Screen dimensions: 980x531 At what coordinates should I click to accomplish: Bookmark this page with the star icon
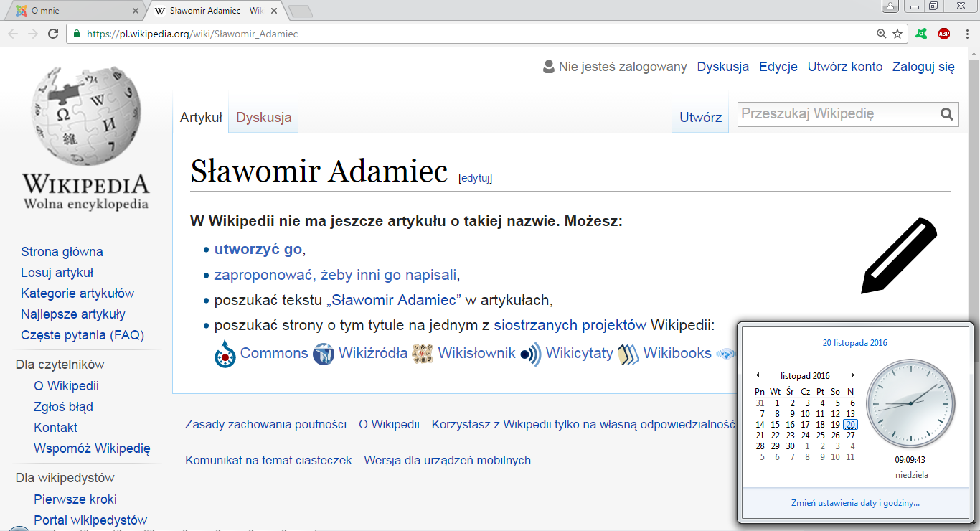897,34
